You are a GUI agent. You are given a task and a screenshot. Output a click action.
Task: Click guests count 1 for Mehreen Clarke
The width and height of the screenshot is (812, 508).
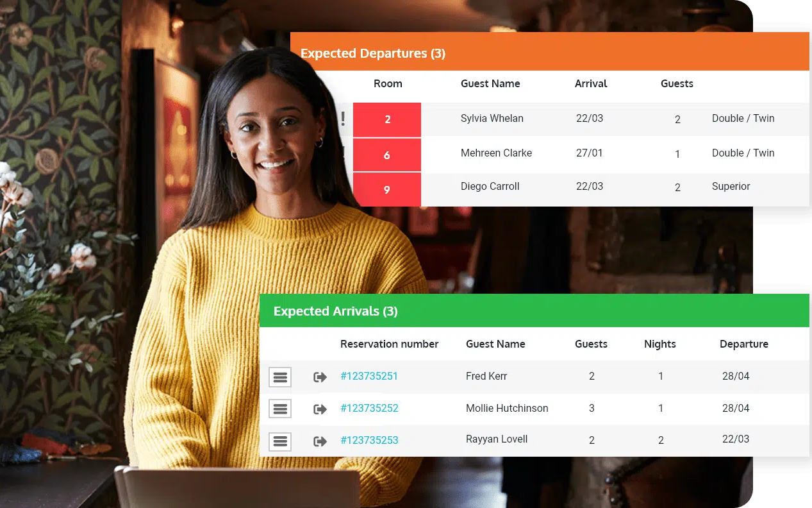point(677,155)
